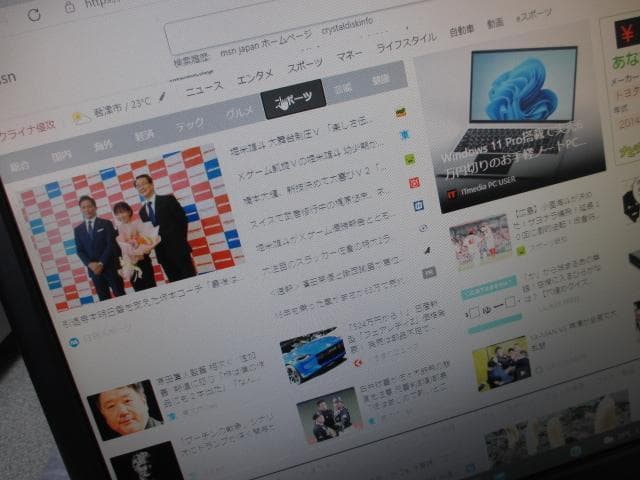Switch to the 総合 news tab
Image resolution: width=640 pixels, height=480 pixels.
click(20, 165)
